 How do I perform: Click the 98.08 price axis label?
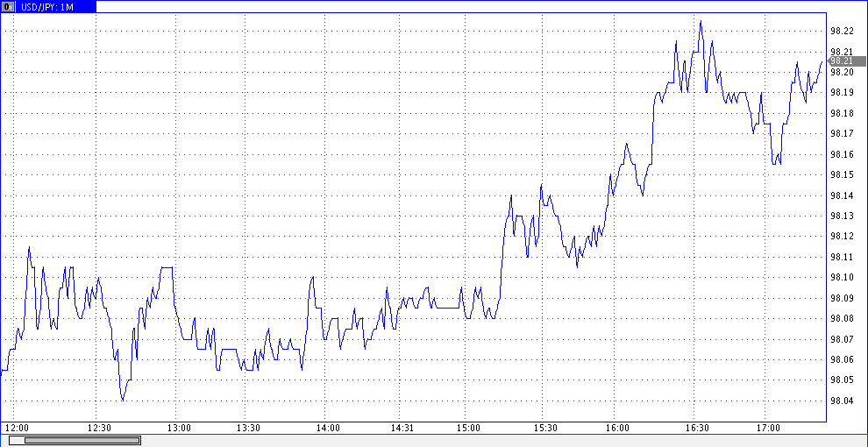842,319
